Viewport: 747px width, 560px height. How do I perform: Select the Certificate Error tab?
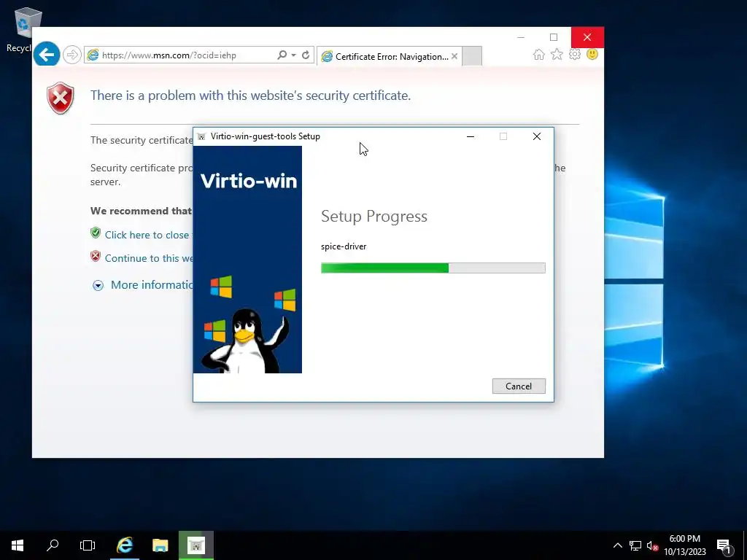[x=390, y=56]
